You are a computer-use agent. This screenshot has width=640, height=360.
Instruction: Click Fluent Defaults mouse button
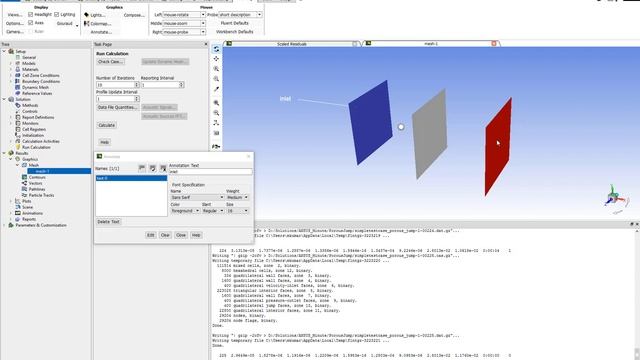tap(235, 23)
